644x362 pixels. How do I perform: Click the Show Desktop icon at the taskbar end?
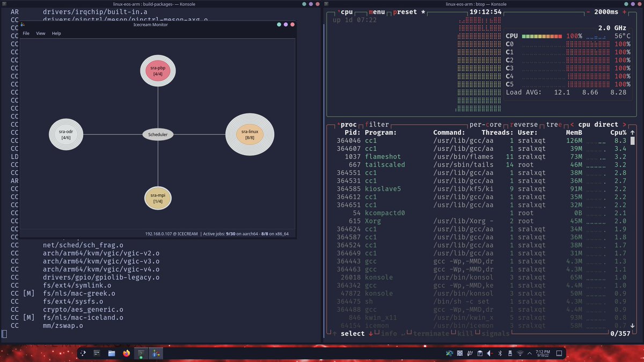[x=559, y=353]
